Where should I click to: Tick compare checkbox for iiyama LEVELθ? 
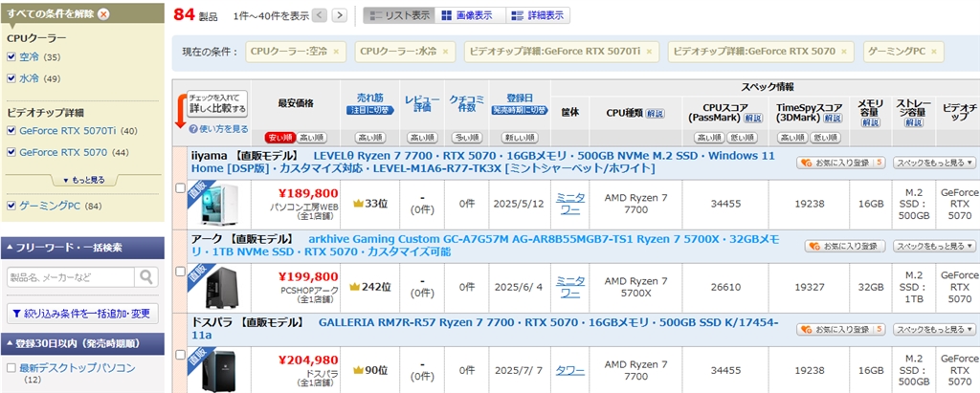pyautogui.click(x=180, y=187)
